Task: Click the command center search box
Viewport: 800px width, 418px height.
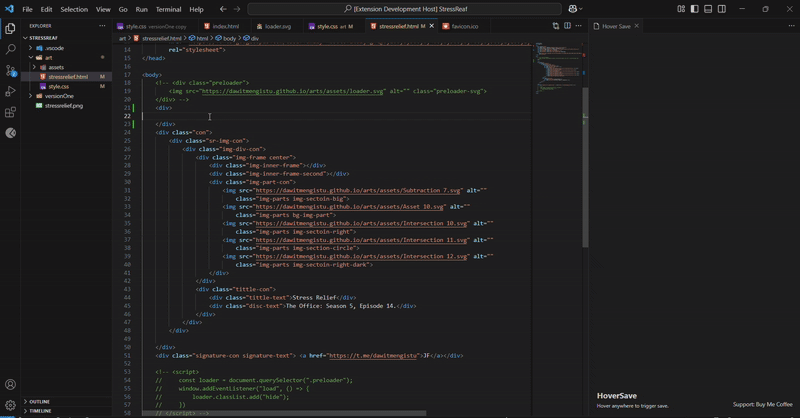Action: coord(404,9)
